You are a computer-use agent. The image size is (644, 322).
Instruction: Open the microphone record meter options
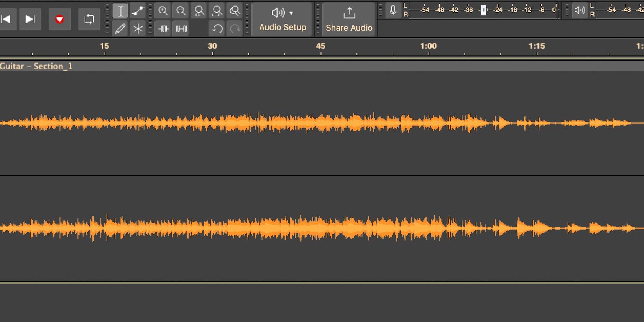(393, 10)
